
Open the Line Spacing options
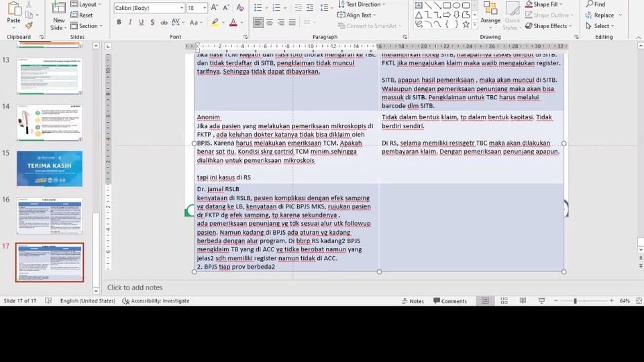pyautogui.click(x=325, y=8)
